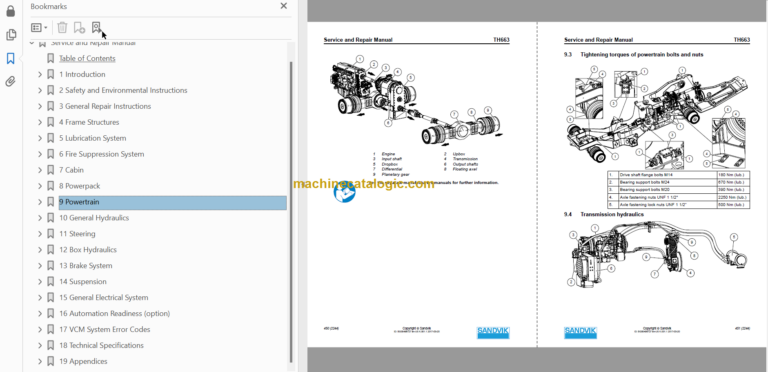Open the attachments paperclip panel
This screenshot has width=768, height=372.
[x=11, y=81]
